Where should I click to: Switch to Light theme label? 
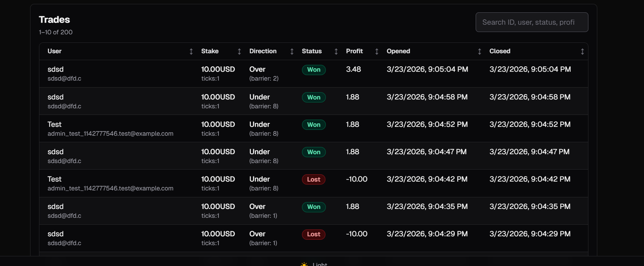pyautogui.click(x=320, y=264)
